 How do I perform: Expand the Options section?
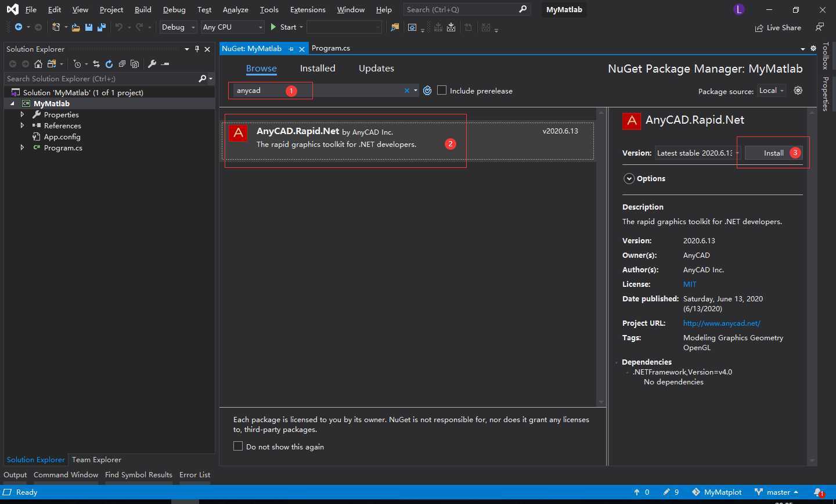pyautogui.click(x=629, y=178)
